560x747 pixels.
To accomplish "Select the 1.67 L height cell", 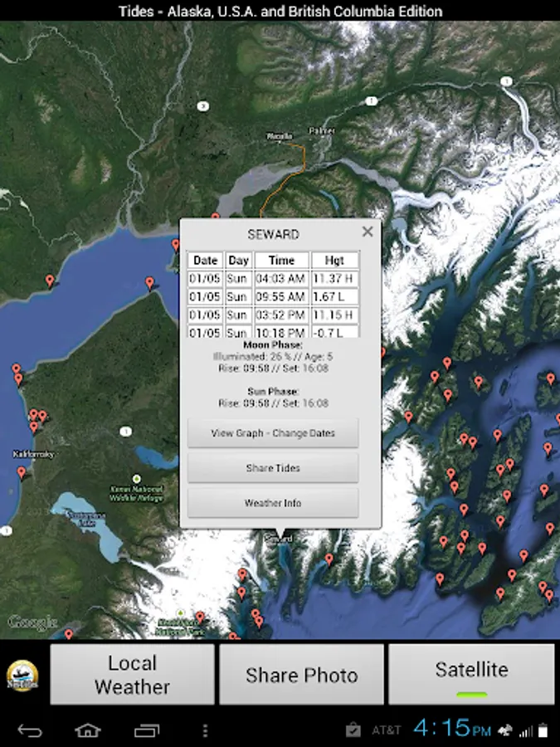I will (x=334, y=297).
